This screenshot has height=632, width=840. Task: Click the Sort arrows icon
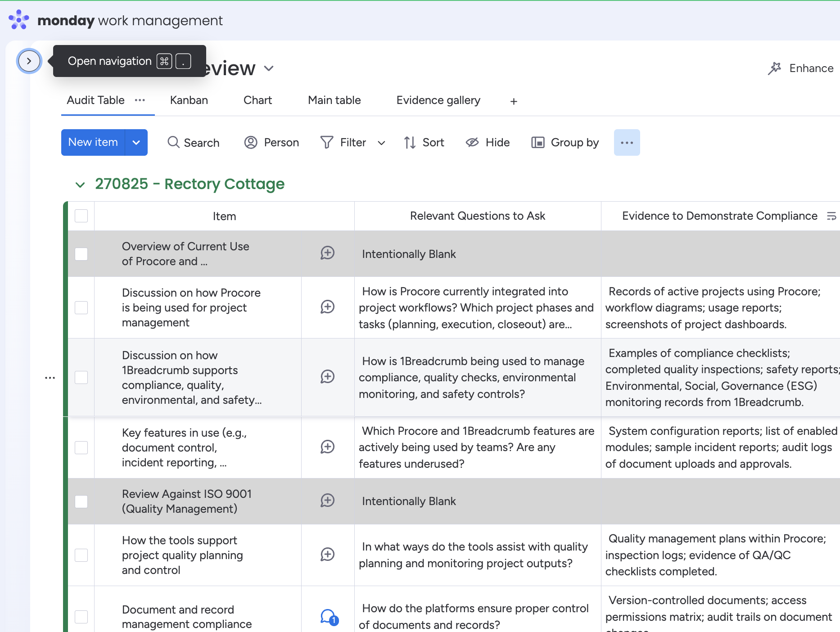(410, 142)
